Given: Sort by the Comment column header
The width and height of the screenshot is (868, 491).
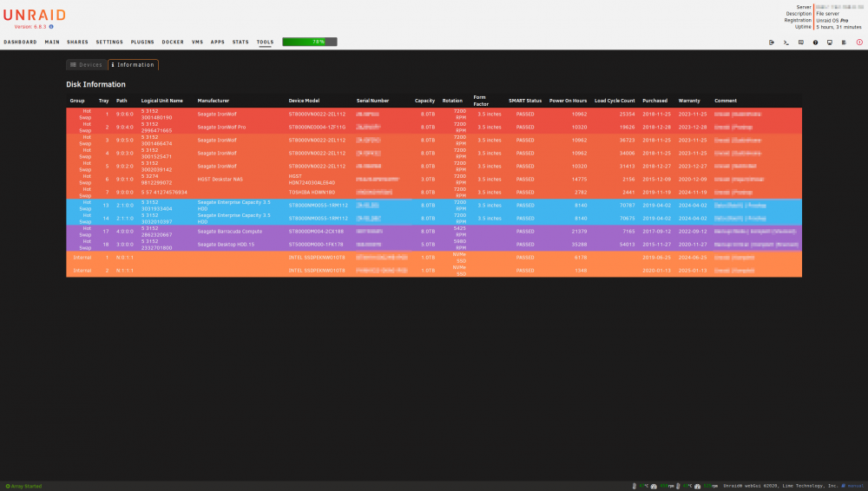Looking at the screenshot, I should [x=725, y=101].
